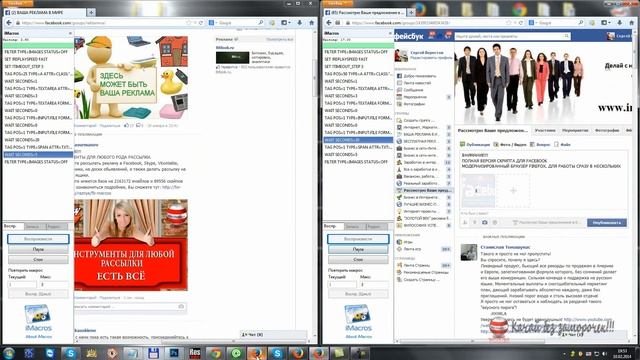
Task: Close the iMacros sidebar in right window
Action: (390, 33)
